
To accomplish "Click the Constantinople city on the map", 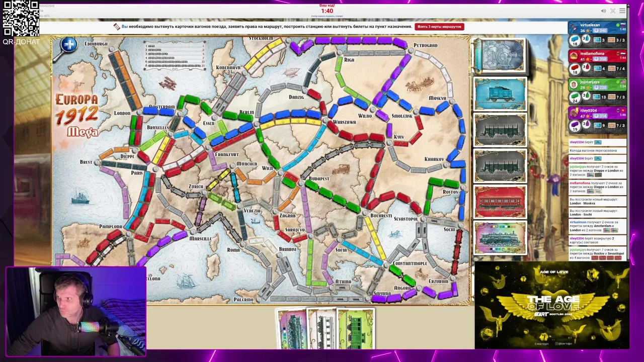I will (x=410, y=263).
